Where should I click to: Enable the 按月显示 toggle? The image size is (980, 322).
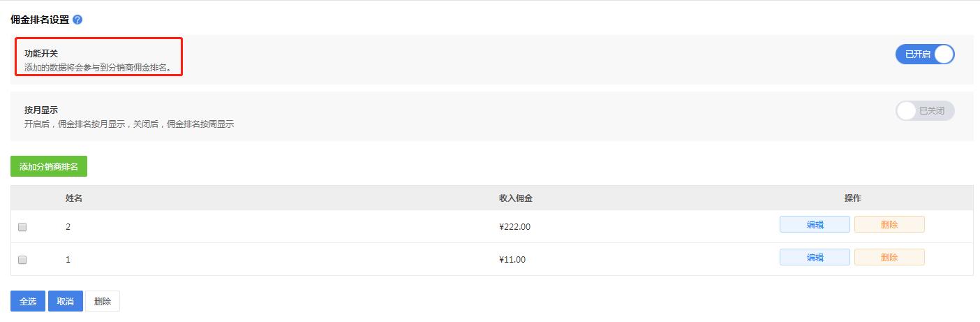(924, 111)
